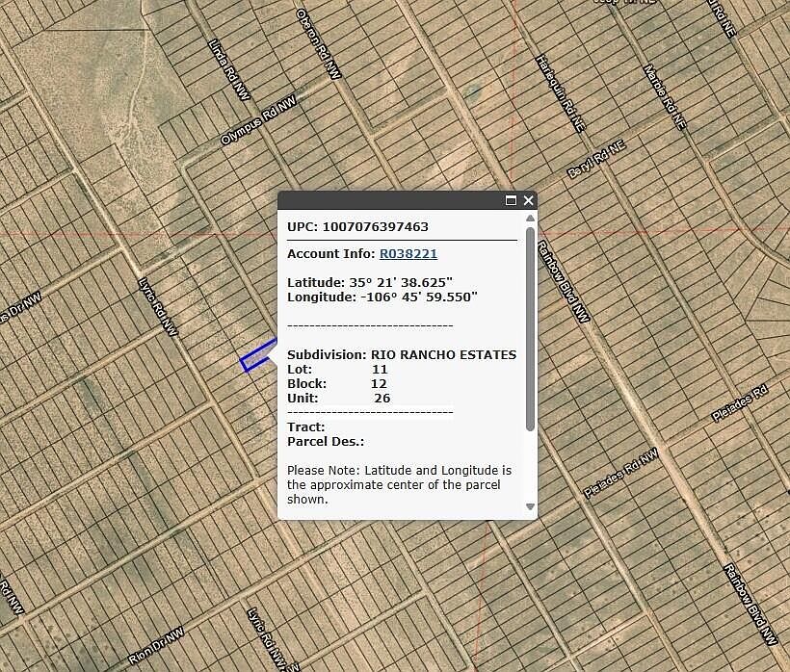The image size is (790, 672).
Task: Click the Rion Dr NW map label
Action: click(x=156, y=646)
